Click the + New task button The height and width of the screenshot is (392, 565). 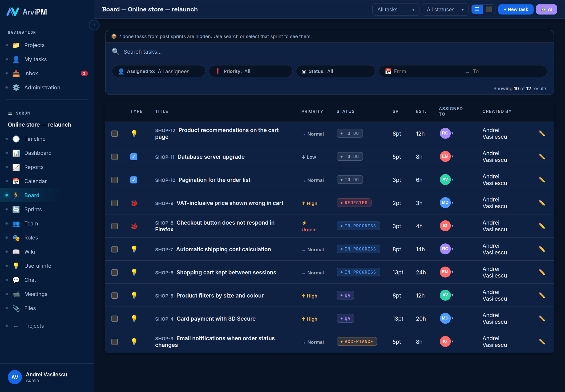coord(516,10)
